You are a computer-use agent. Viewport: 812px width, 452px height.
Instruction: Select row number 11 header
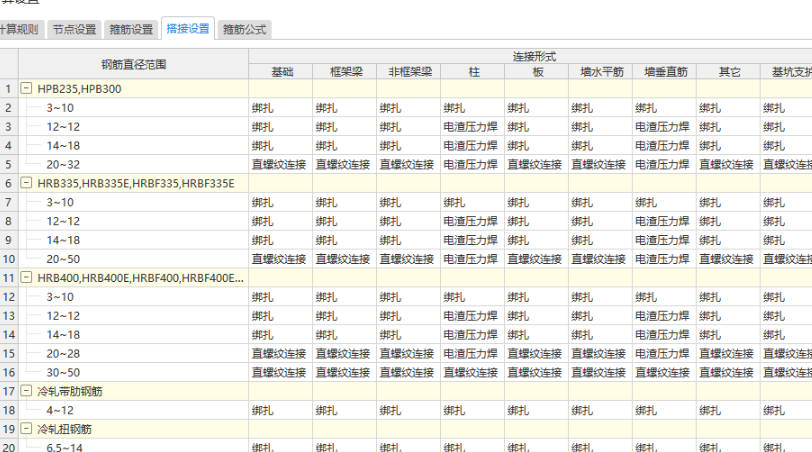[9, 278]
